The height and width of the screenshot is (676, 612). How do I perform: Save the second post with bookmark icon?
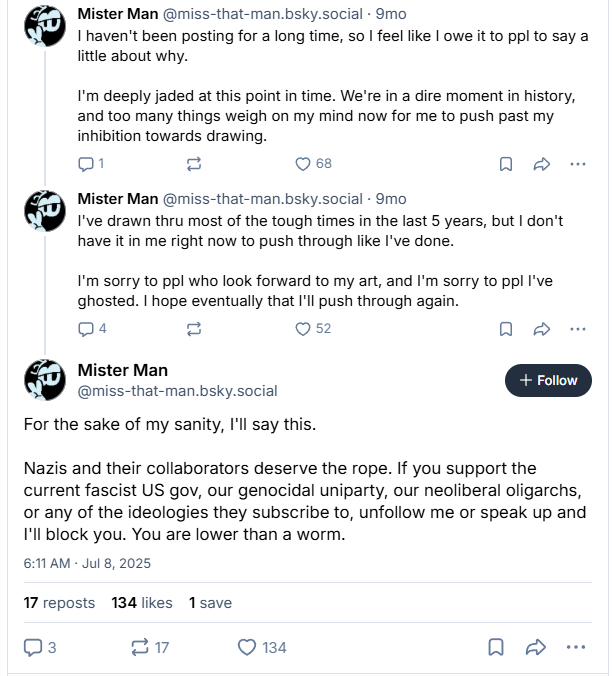(x=506, y=328)
